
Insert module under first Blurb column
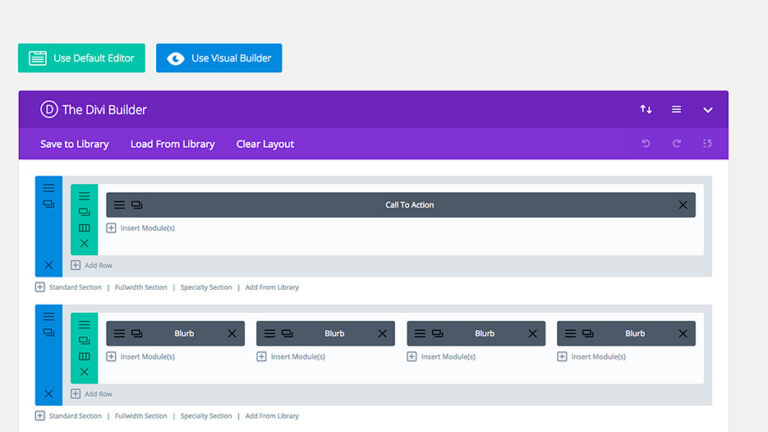141,357
